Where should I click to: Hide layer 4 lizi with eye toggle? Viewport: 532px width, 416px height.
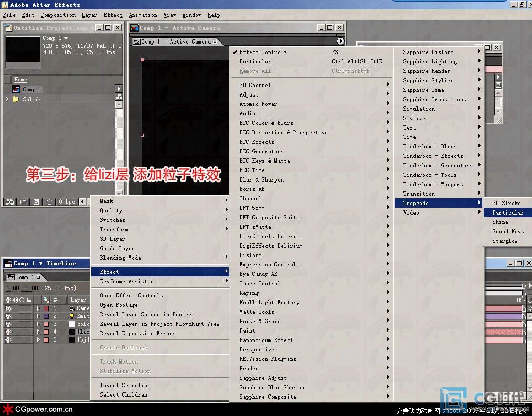[x=8, y=332]
